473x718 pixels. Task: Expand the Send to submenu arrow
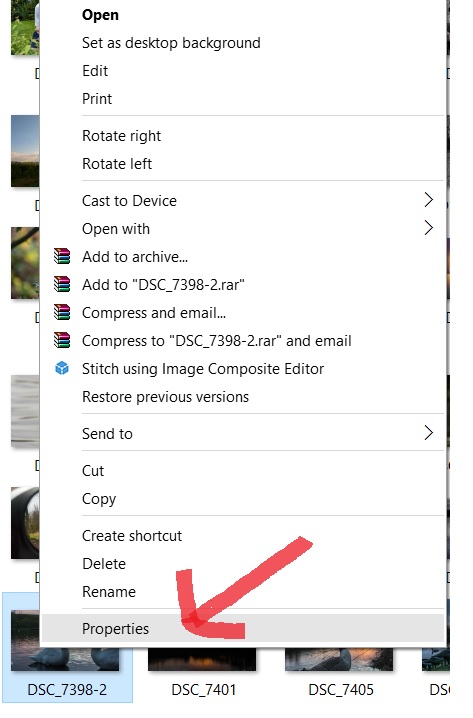(428, 433)
